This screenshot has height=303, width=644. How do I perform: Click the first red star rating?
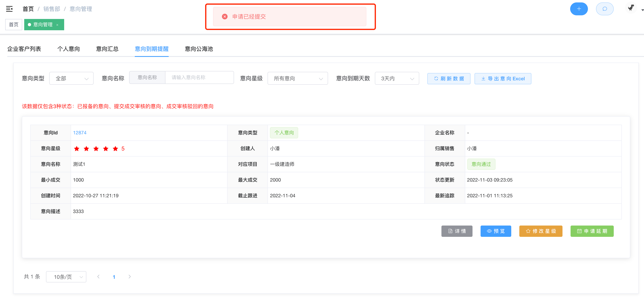tap(76, 149)
